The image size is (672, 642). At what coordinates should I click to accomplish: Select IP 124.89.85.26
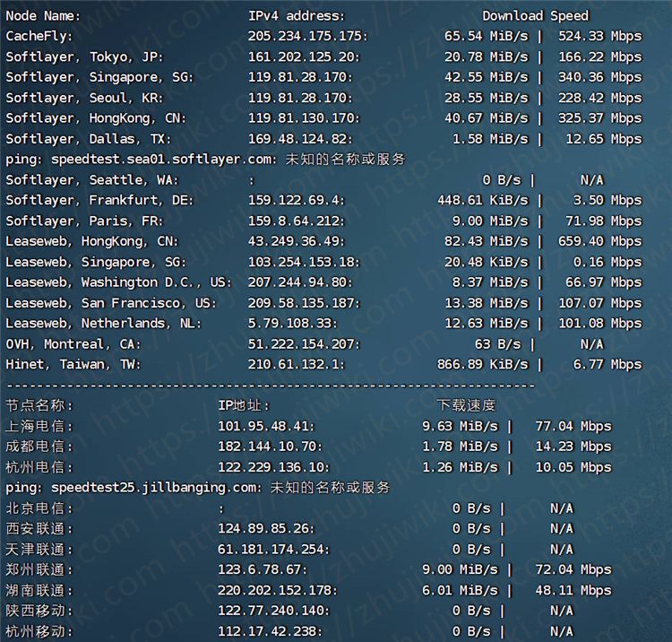pos(266,529)
